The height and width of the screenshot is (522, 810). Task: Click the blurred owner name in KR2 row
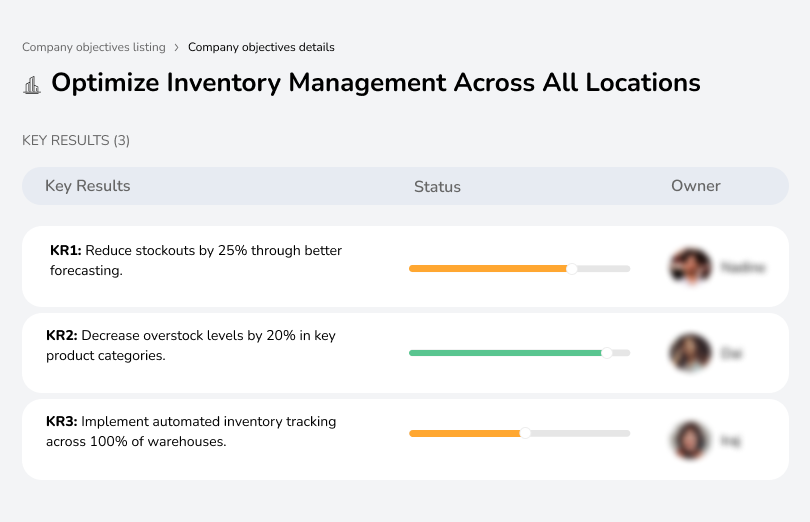(731, 354)
